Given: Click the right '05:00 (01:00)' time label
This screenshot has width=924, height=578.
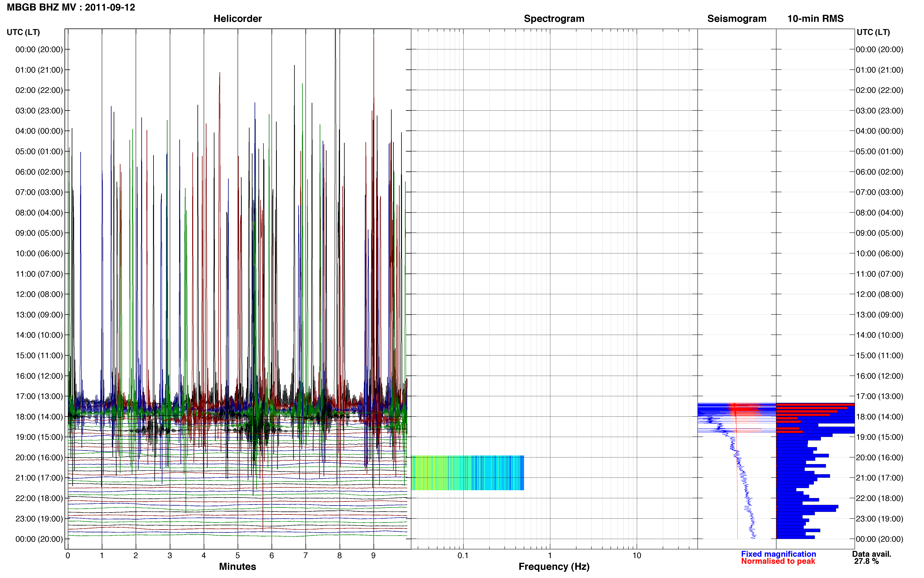Looking at the screenshot, I should point(879,151).
